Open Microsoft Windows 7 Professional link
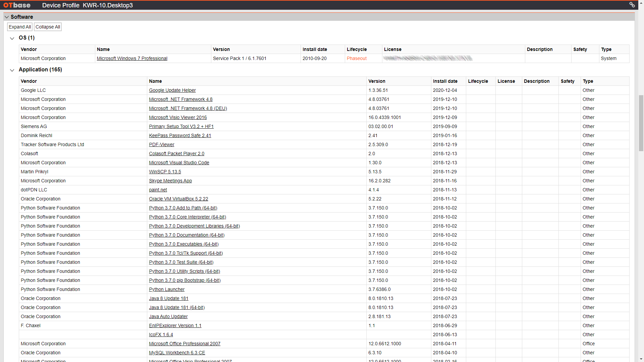644x362 pixels. (x=132, y=58)
